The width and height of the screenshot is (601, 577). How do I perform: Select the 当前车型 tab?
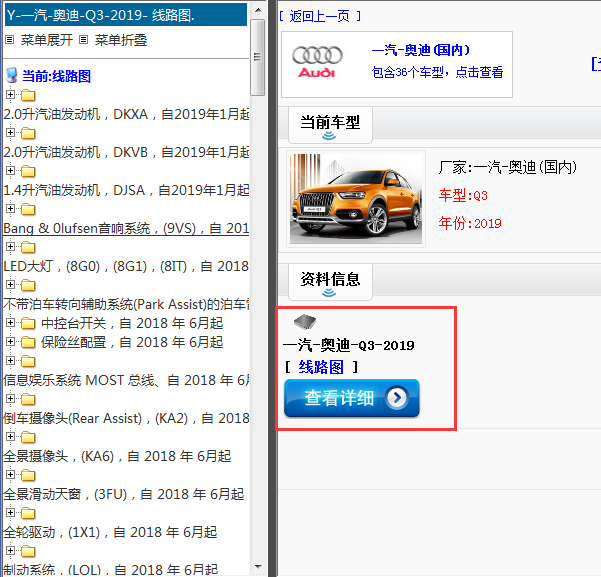(330, 125)
